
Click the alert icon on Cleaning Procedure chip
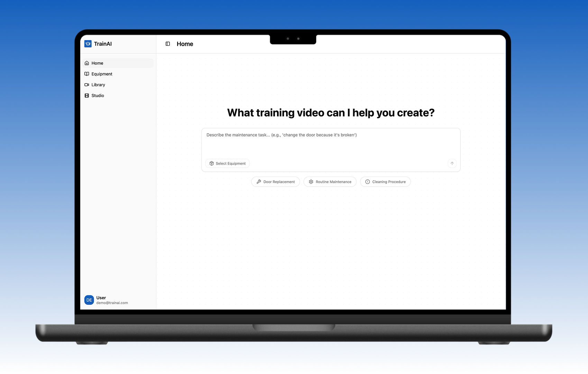(x=367, y=181)
